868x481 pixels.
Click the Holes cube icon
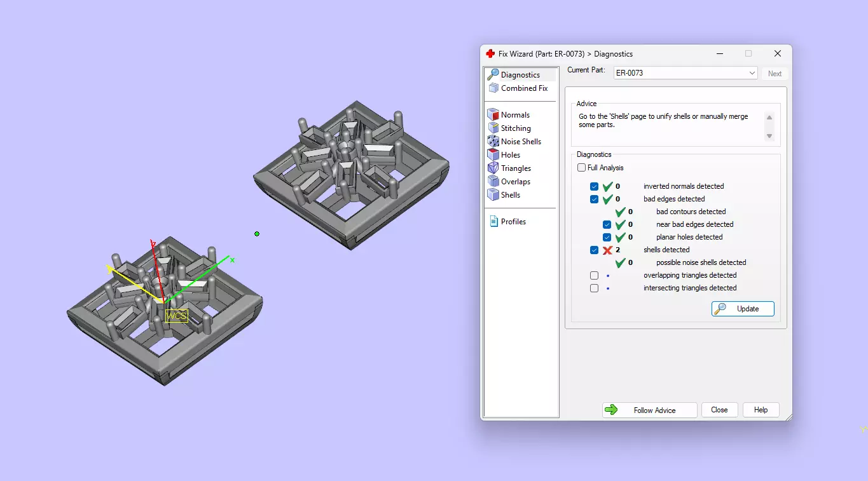tap(493, 154)
